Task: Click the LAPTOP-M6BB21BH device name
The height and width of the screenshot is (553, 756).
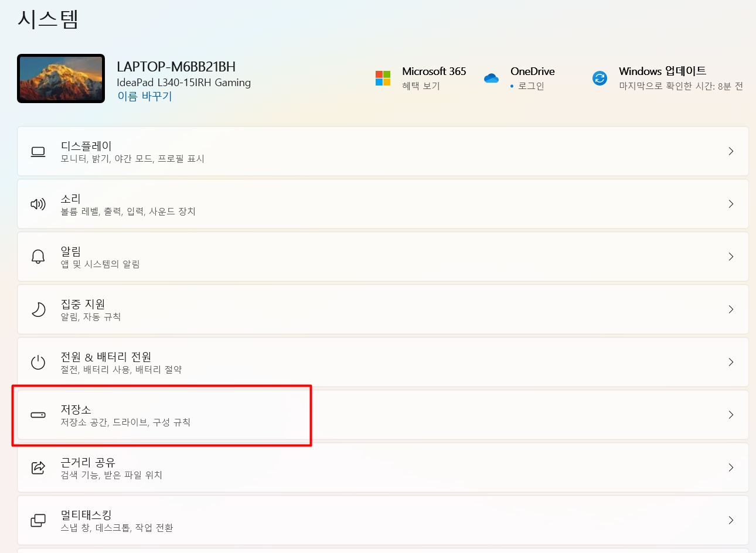Action: coord(176,67)
